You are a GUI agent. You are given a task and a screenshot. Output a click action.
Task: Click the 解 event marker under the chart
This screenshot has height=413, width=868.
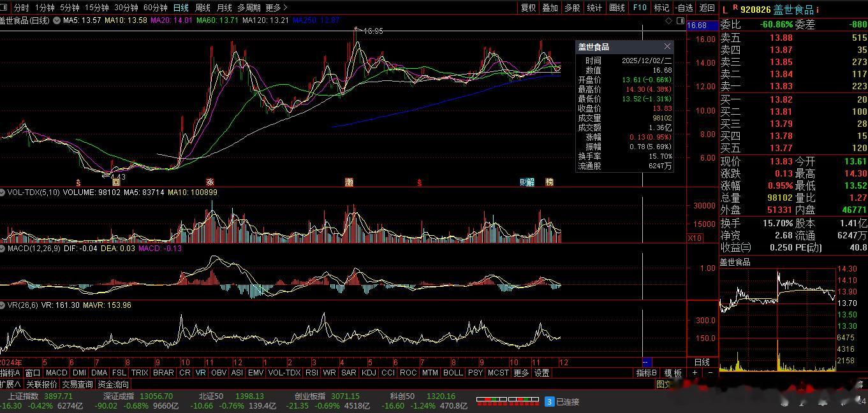(x=531, y=182)
